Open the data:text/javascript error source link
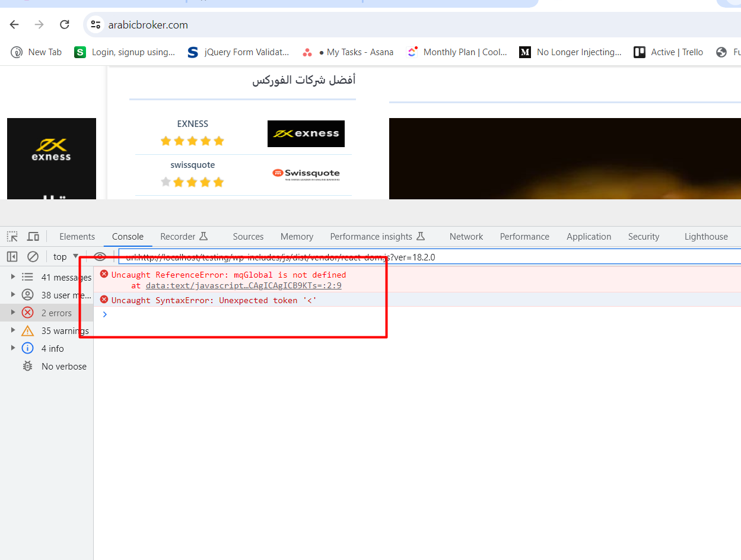The width and height of the screenshot is (741, 560). [x=243, y=285]
